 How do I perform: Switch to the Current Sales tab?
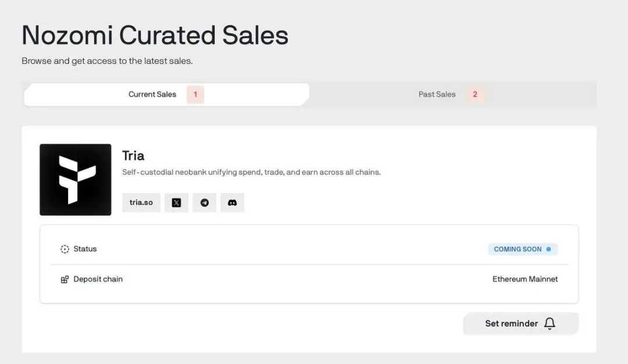(152, 94)
